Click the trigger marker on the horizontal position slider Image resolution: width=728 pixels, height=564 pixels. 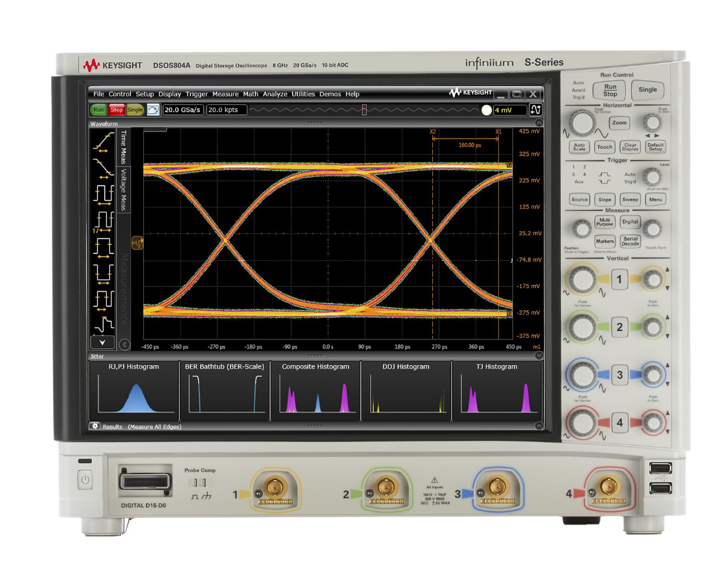click(366, 109)
